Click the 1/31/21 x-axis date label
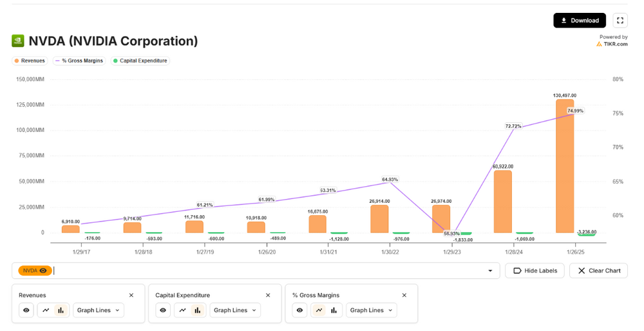Image resolution: width=644 pixels, height=331 pixels. point(328,252)
